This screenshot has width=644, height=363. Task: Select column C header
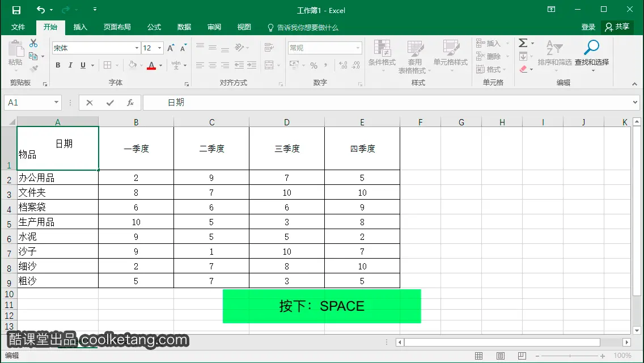pos(211,122)
